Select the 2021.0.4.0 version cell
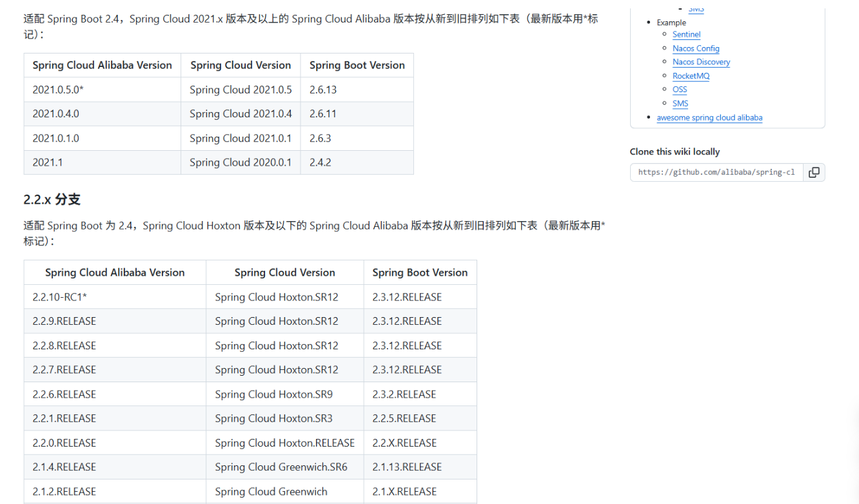The height and width of the screenshot is (504, 859). point(103,114)
